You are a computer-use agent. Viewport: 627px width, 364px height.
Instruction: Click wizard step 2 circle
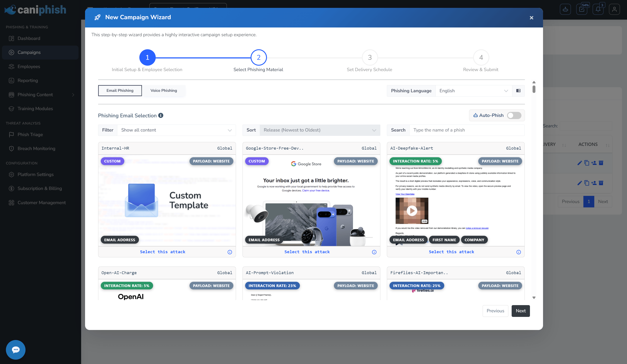258,58
